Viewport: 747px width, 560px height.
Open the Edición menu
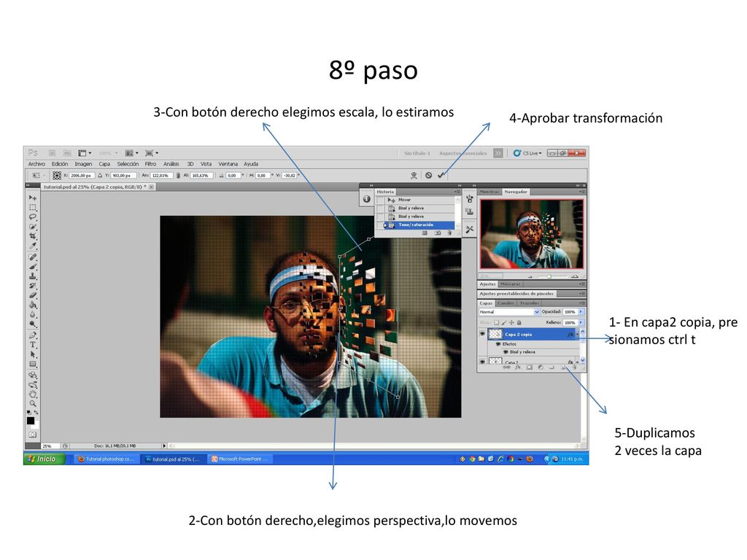[60, 164]
